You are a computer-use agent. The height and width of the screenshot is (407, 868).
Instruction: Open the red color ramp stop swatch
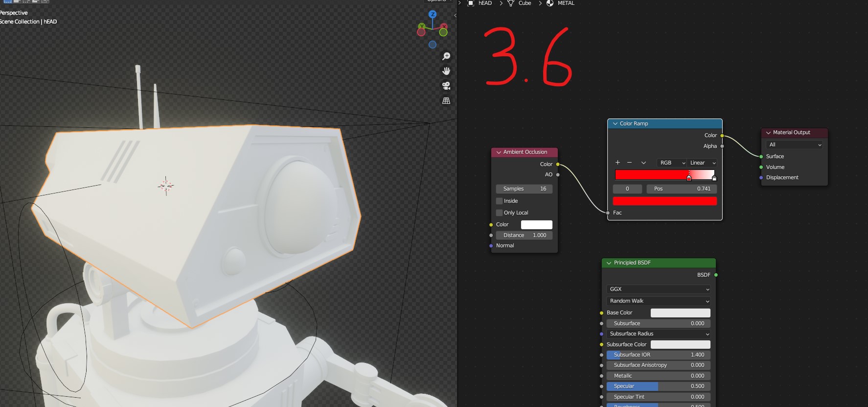coord(665,201)
